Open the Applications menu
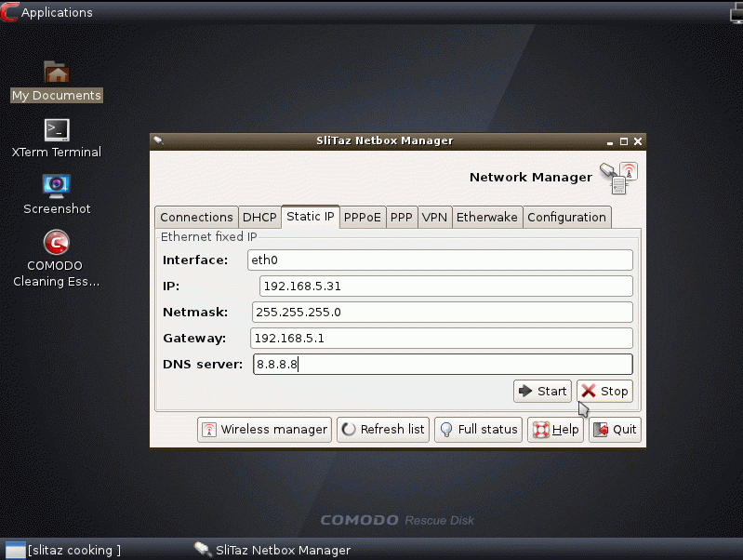Screen dimensions: 743x560 click(x=57, y=12)
